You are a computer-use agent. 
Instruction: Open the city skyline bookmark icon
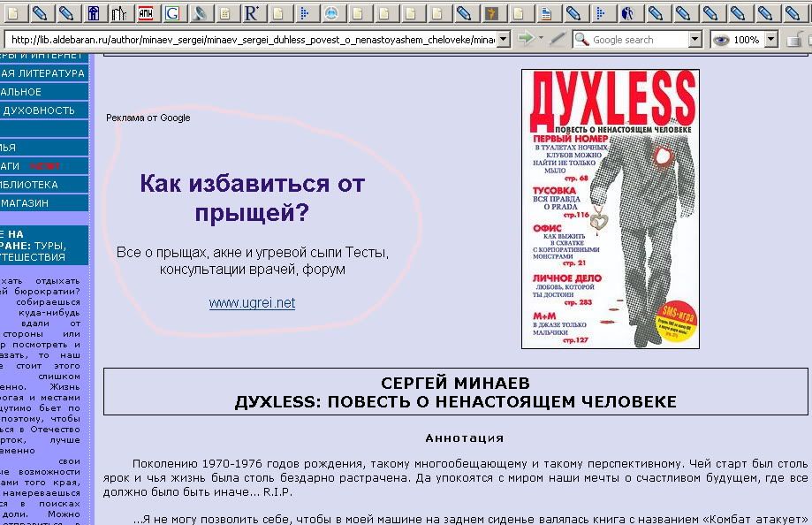click(x=119, y=13)
